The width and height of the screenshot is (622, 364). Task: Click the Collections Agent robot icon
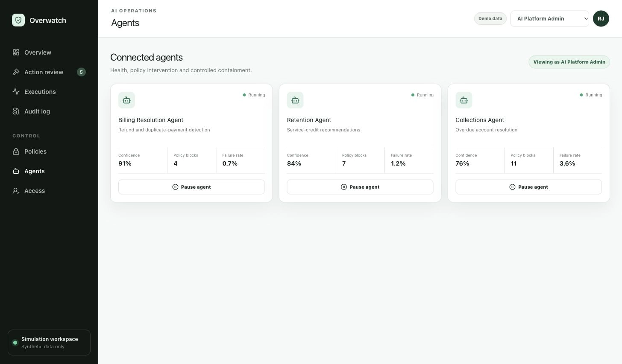(x=464, y=100)
